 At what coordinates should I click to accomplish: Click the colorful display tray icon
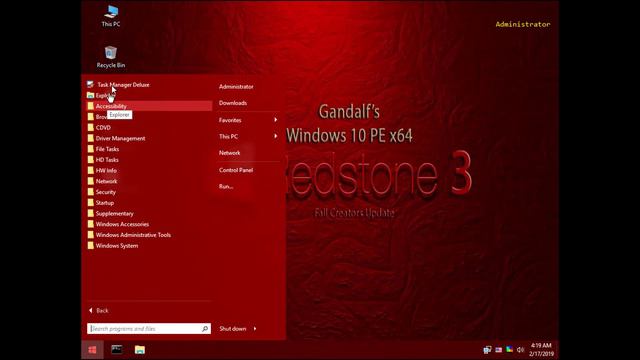pos(509,349)
